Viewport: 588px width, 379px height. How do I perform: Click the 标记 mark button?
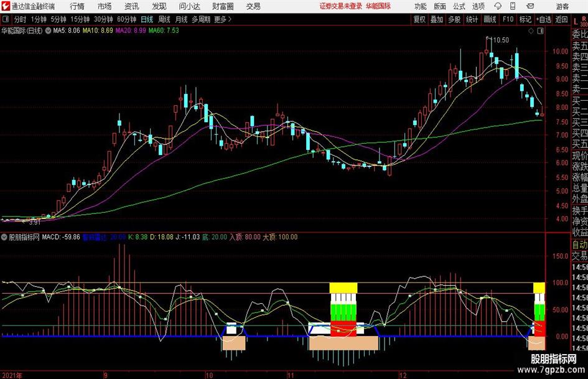click(x=525, y=19)
